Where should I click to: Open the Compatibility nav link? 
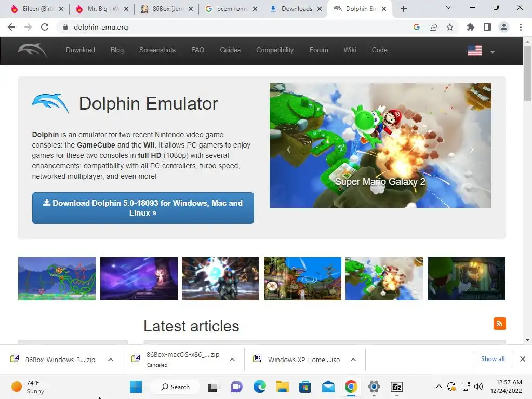tap(275, 50)
